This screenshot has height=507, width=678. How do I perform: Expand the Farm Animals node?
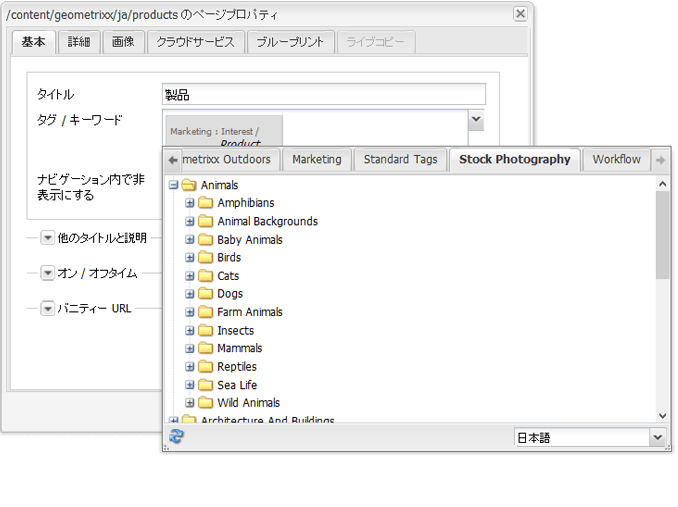pyautogui.click(x=189, y=312)
